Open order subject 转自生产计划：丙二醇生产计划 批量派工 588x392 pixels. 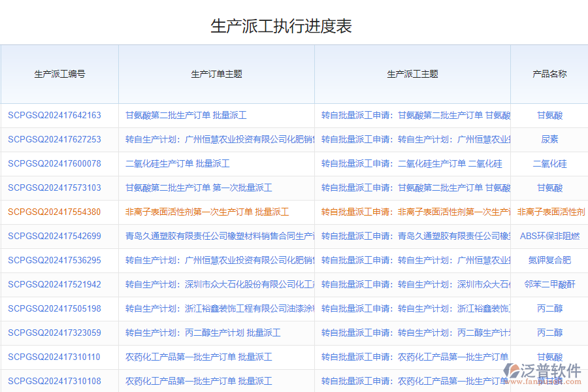click(x=203, y=333)
